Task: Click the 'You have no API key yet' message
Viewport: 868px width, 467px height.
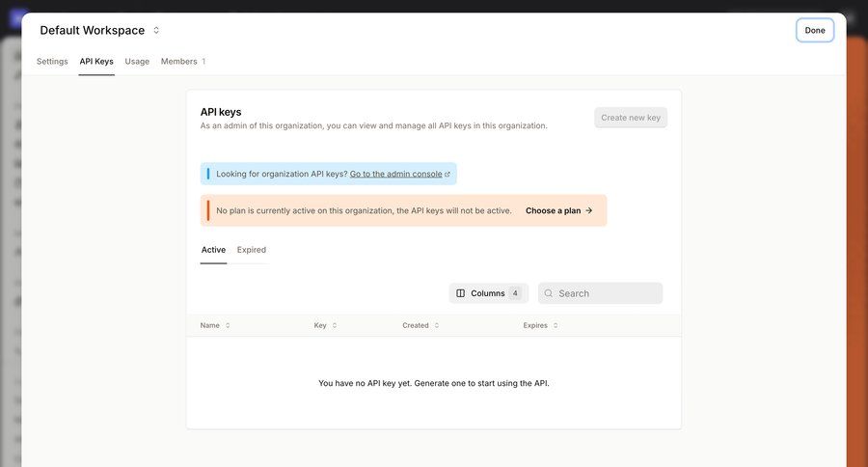Action: [433, 383]
